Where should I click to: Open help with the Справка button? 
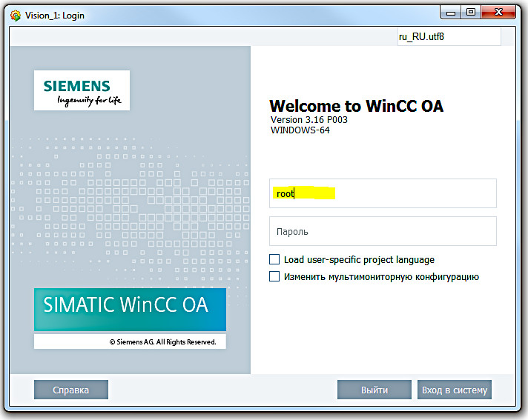[x=71, y=390]
